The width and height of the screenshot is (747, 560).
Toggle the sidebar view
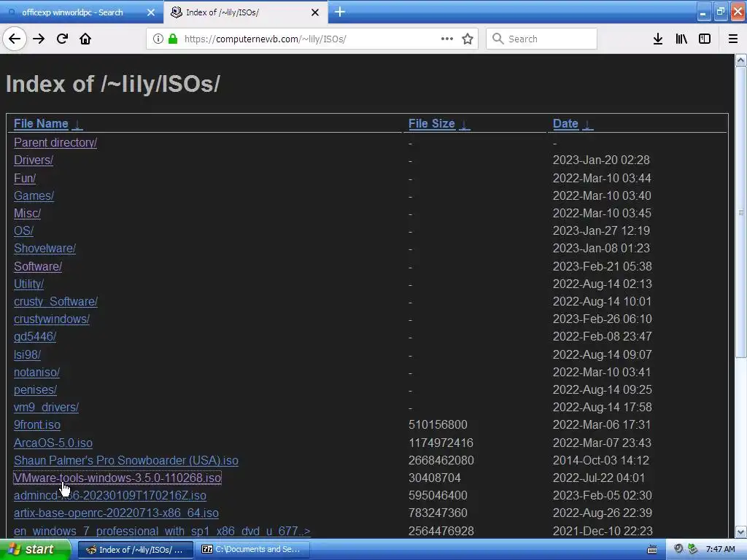[705, 39]
